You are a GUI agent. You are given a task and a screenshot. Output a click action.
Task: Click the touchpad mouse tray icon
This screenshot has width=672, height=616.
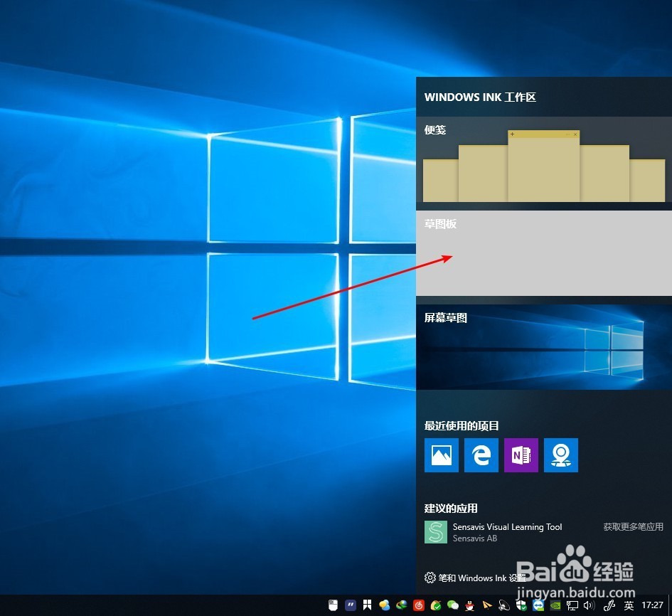pos(334,605)
